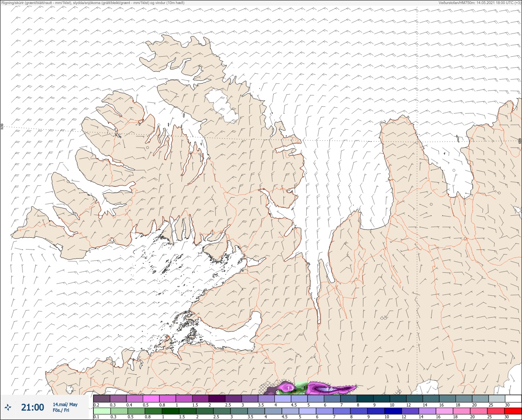
Task: Click the '0.1' label under the lower scale
Action: (x=96, y=417)
